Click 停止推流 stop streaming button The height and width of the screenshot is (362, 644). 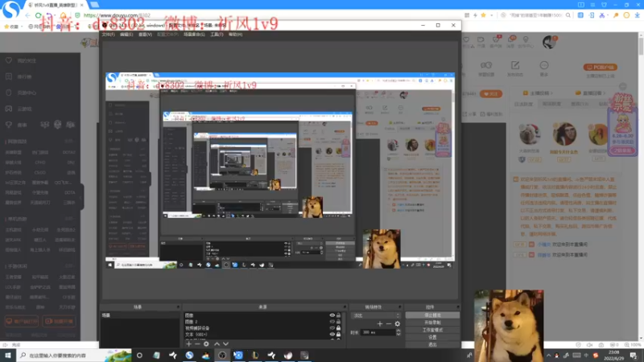[x=432, y=315]
